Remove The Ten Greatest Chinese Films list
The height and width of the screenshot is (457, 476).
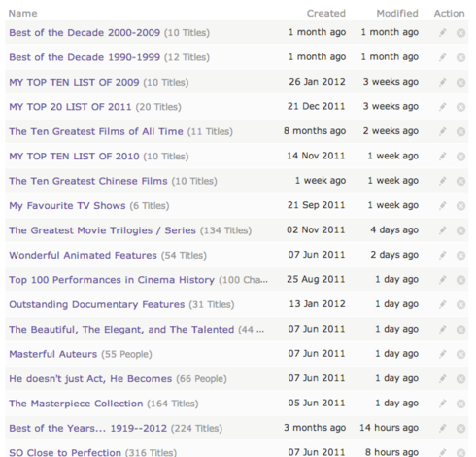pyautogui.click(x=460, y=181)
